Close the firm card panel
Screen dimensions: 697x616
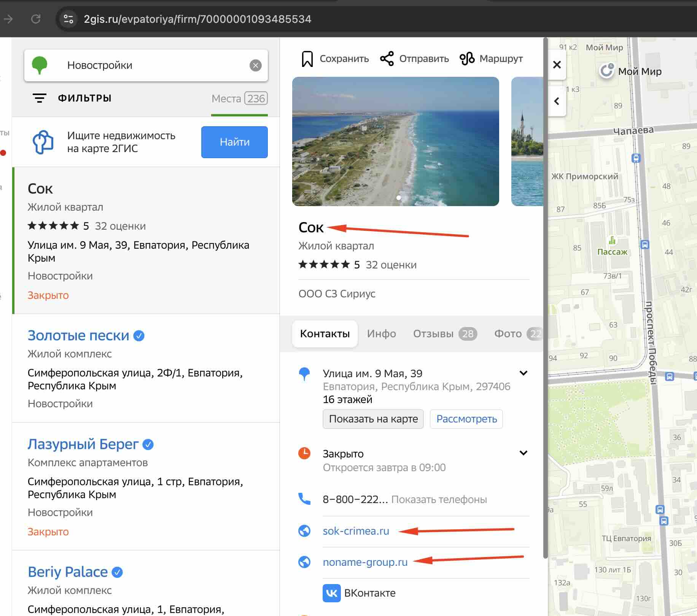(x=557, y=65)
